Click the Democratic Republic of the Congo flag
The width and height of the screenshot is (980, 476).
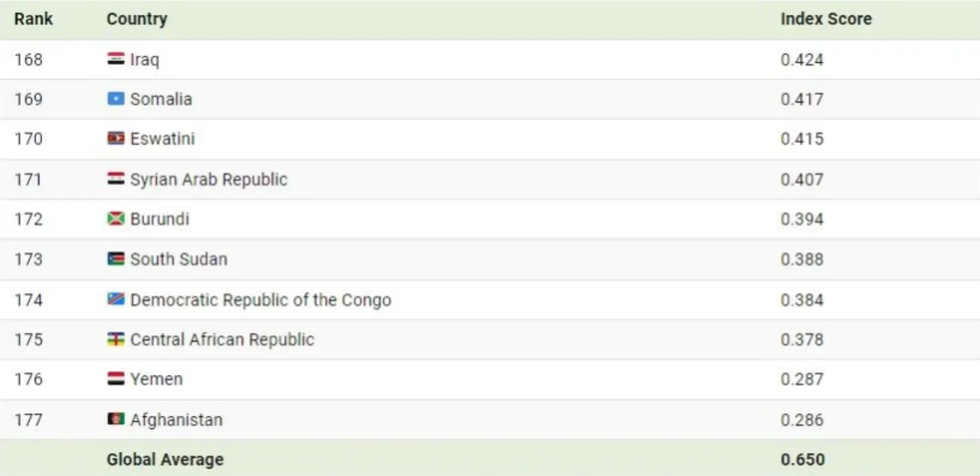[115, 299]
